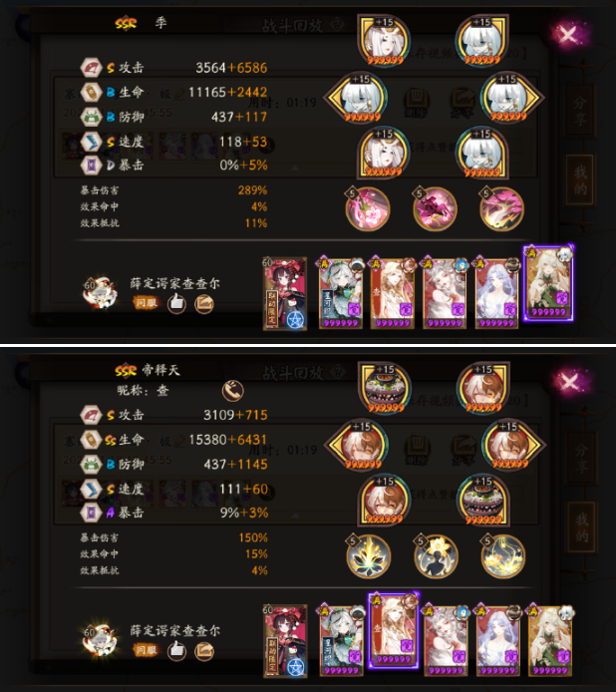The height and width of the screenshot is (692, 616).
Task: Click the thumbs-up like icon in lower panel
Action: (x=177, y=650)
